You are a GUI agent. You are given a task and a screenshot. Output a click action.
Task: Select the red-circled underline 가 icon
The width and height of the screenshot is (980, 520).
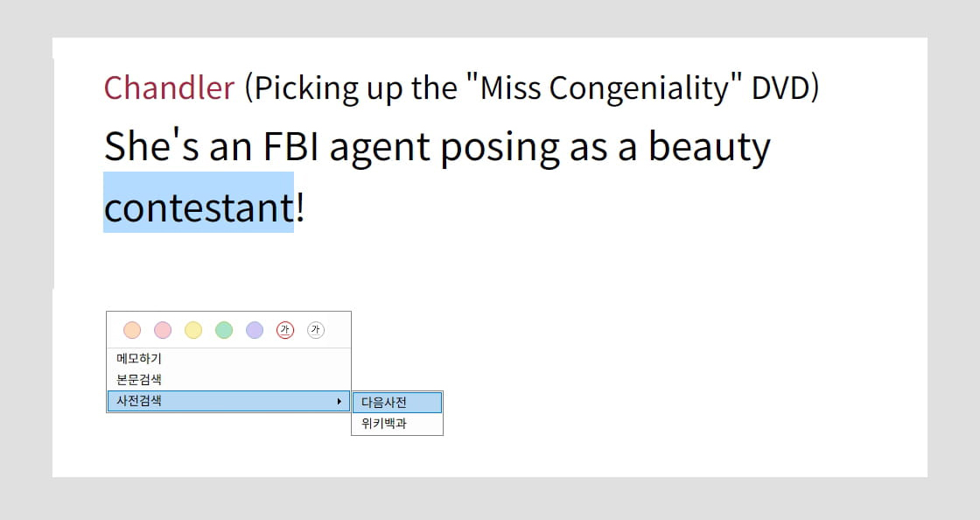tap(285, 330)
